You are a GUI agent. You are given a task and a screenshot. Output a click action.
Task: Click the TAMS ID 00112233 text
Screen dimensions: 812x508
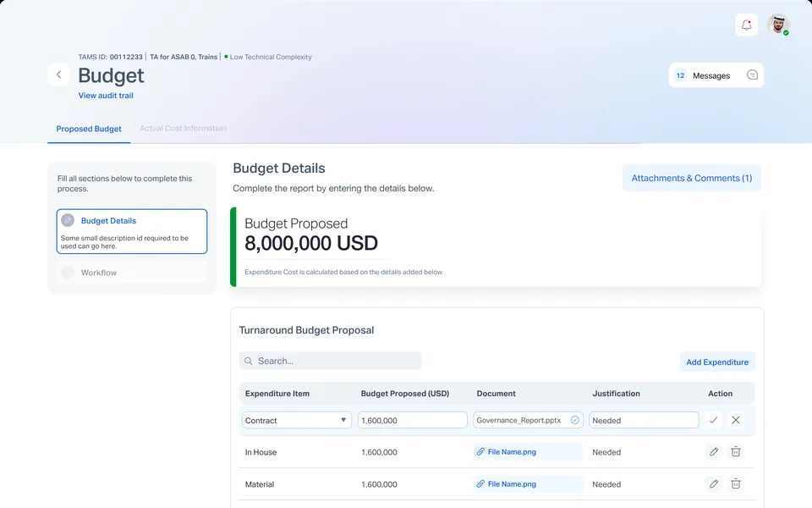[110, 57]
